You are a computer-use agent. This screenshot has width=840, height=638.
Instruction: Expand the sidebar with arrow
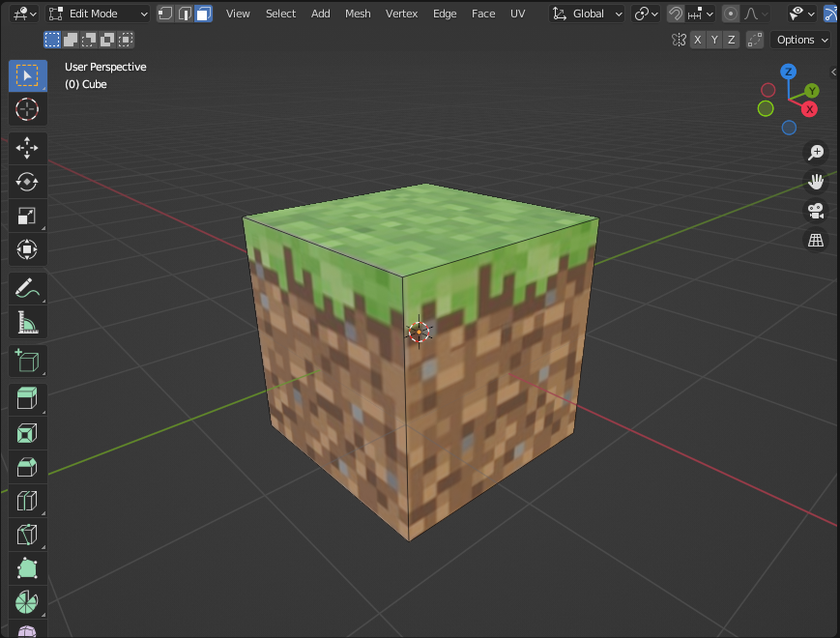click(x=834, y=72)
